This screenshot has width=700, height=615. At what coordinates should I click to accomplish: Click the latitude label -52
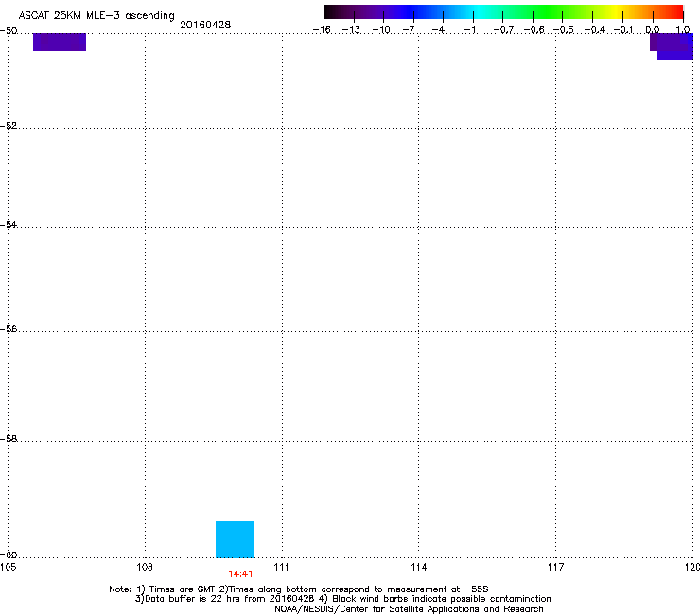point(9,126)
